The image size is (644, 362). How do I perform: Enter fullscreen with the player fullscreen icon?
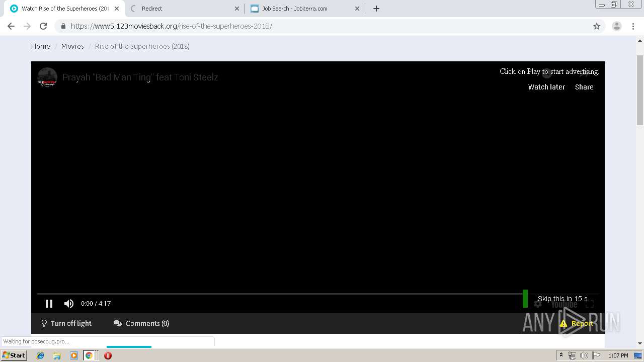(x=590, y=304)
